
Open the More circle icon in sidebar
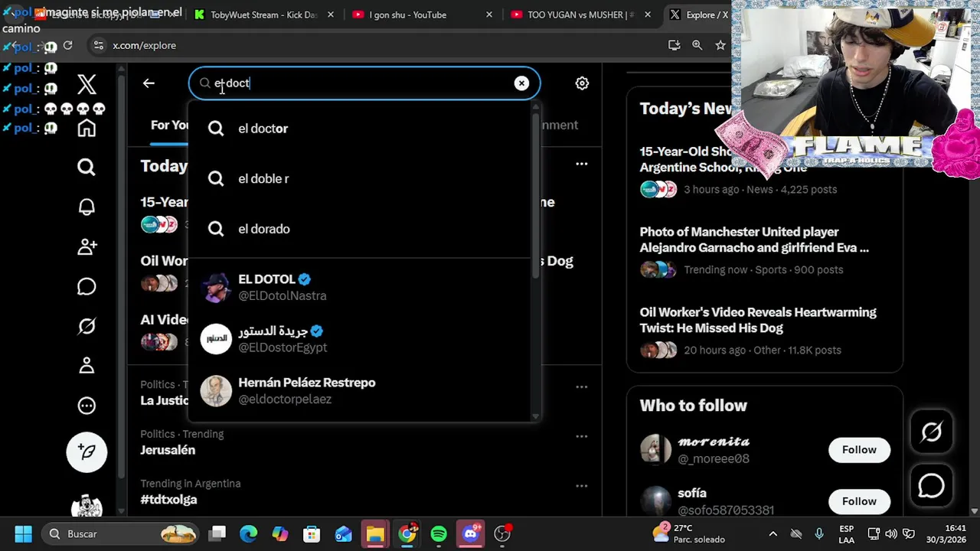87,406
